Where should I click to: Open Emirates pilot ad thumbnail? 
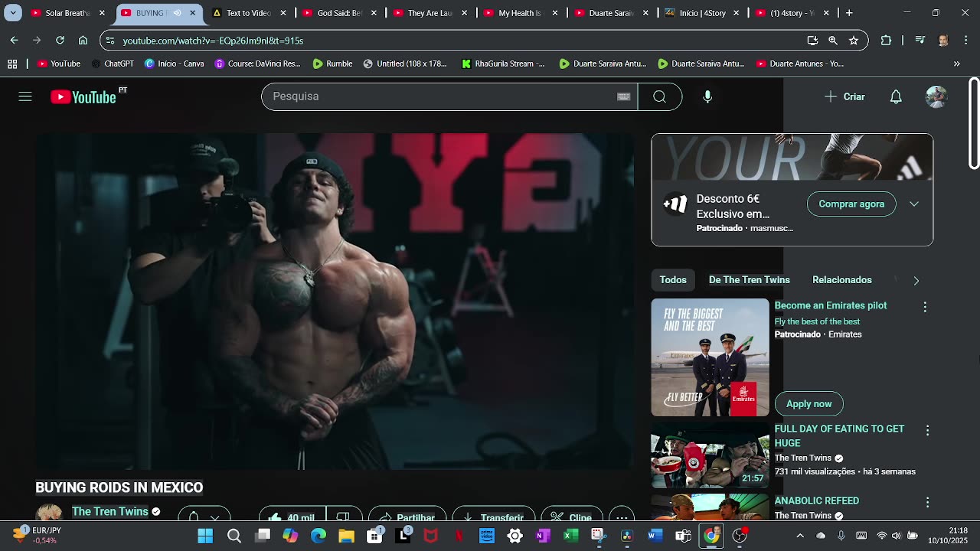[710, 357]
